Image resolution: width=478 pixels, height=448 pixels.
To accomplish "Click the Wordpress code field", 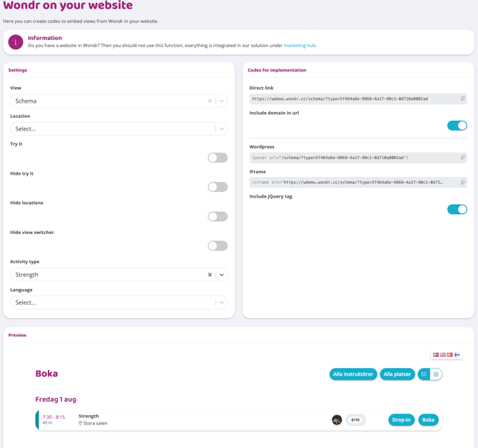I will (x=358, y=158).
